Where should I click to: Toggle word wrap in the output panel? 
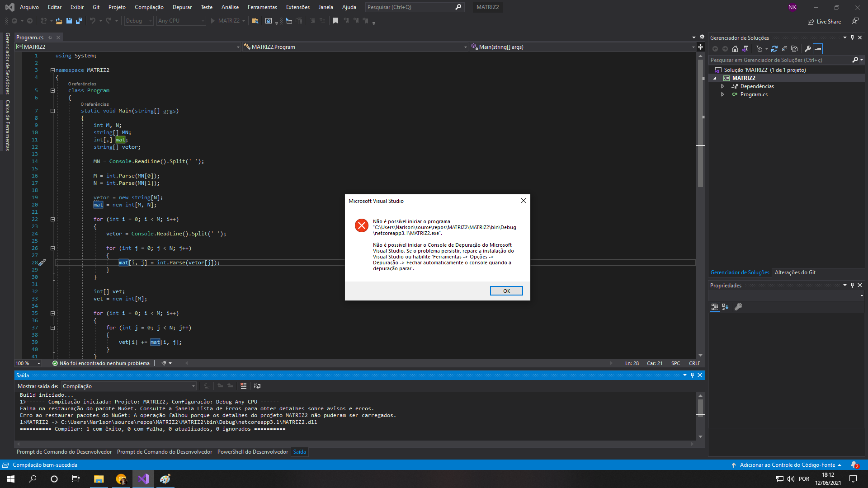[257, 386]
